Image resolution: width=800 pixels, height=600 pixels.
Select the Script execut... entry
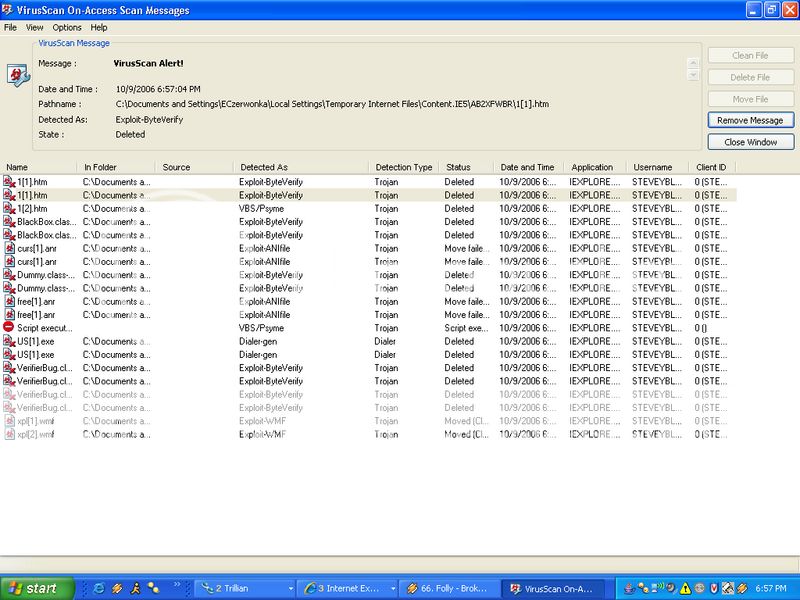point(45,328)
